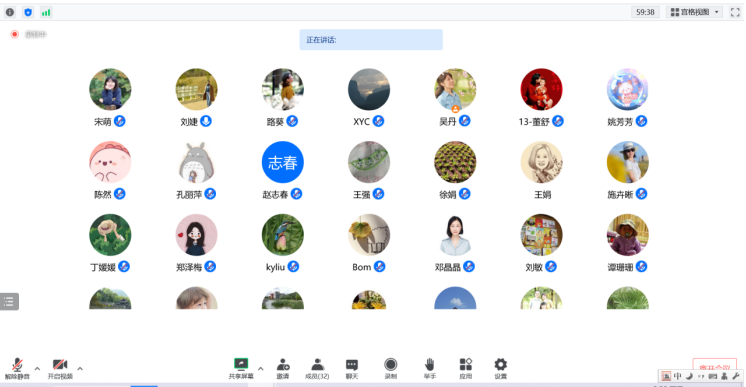Click muted mic icon beside 陈然
The width and height of the screenshot is (746, 387).
120,194
